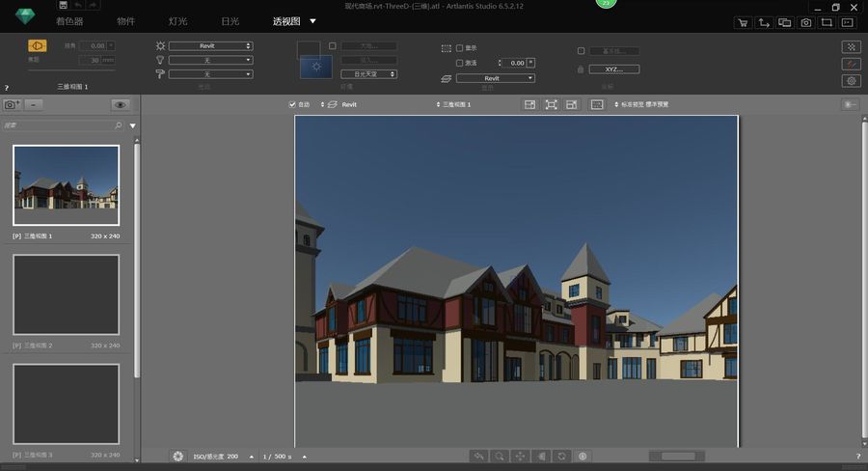Screen dimensions: 868x471
Task: Click the sun icon beside Revit dropdown
Action: [x=160, y=46]
